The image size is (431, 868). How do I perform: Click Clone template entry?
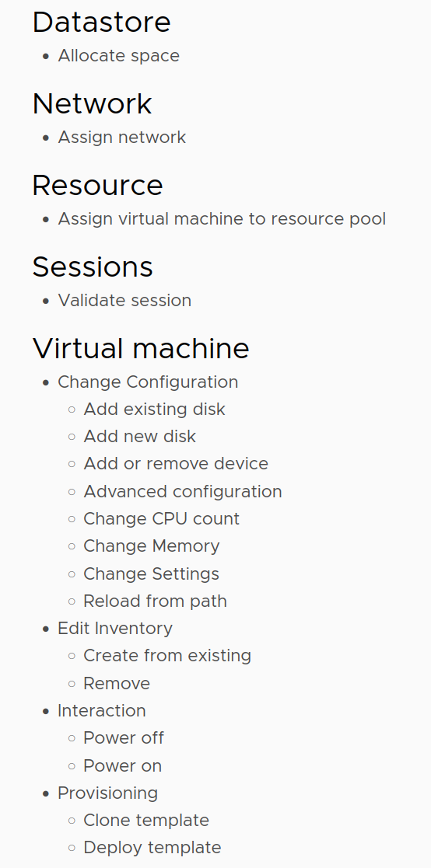[x=146, y=821]
